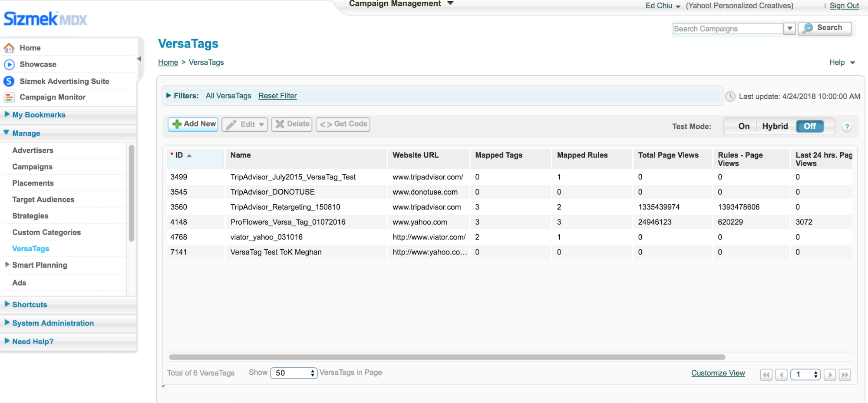Expand the Filters disclosure triangle

pos(169,96)
